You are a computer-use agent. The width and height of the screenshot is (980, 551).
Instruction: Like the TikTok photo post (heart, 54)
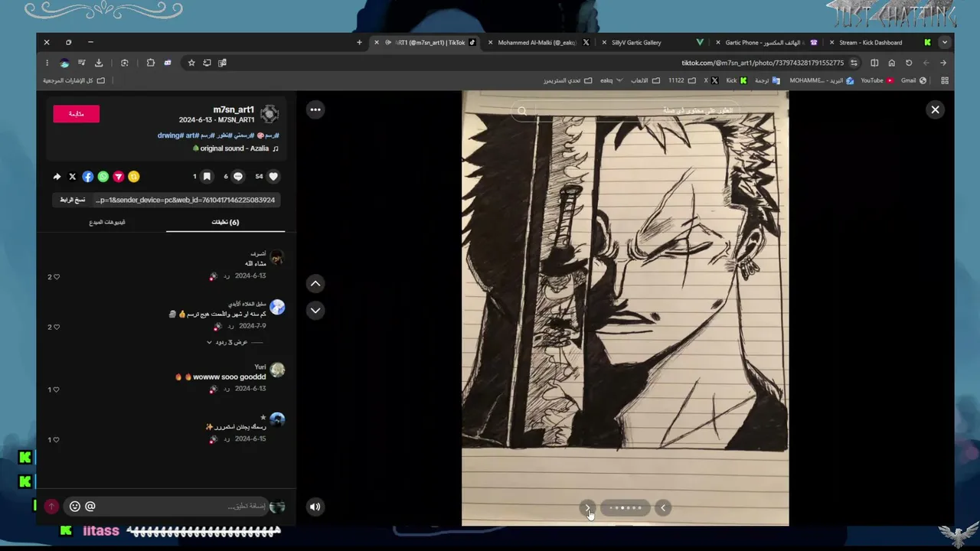coord(273,176)
